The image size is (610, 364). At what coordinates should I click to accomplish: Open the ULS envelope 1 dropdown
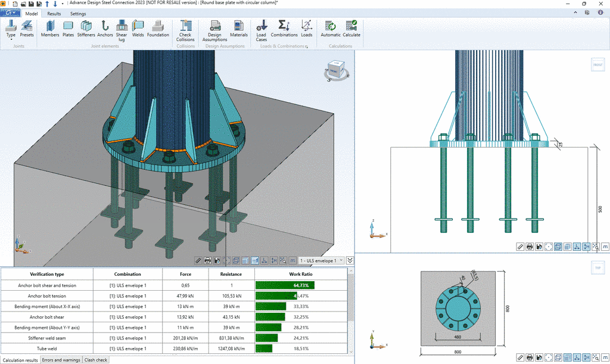[322, 260]
